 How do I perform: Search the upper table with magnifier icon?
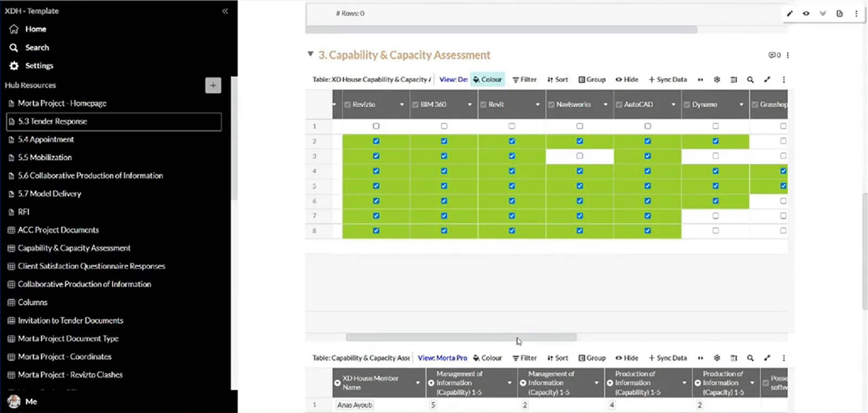(x=750, y=80)
